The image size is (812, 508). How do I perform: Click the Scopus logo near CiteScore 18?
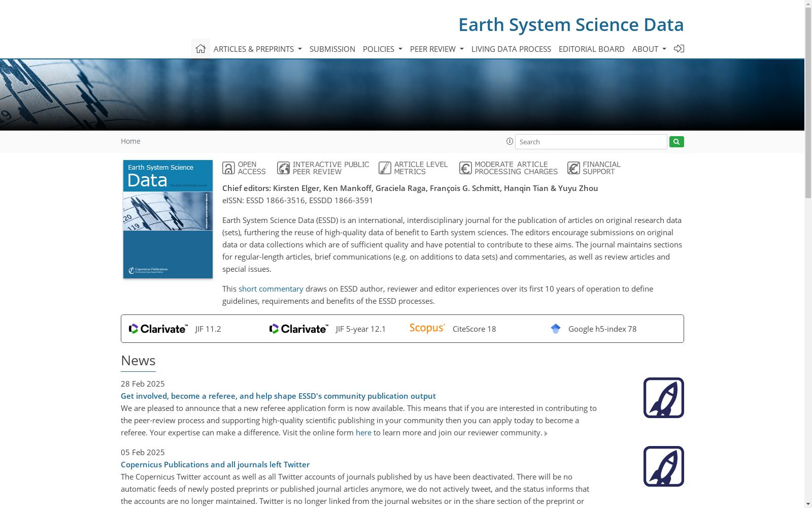(x=427, y=328)
